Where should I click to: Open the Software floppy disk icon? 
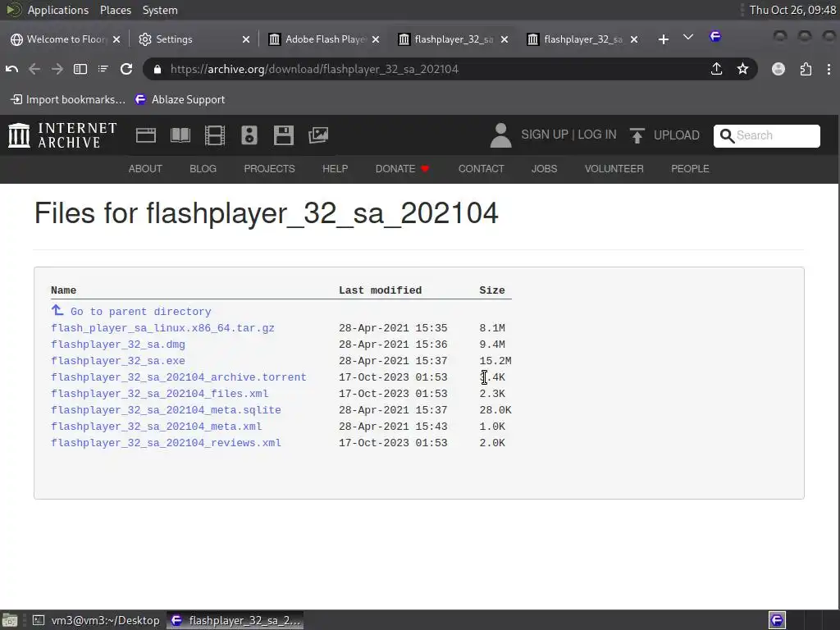[283, 135]
